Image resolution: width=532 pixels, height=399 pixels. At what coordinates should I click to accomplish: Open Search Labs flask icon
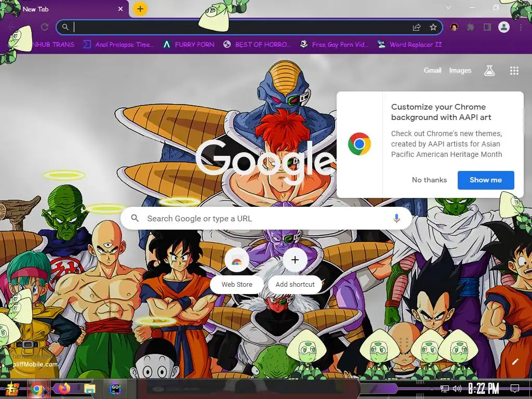click(489, 71)
